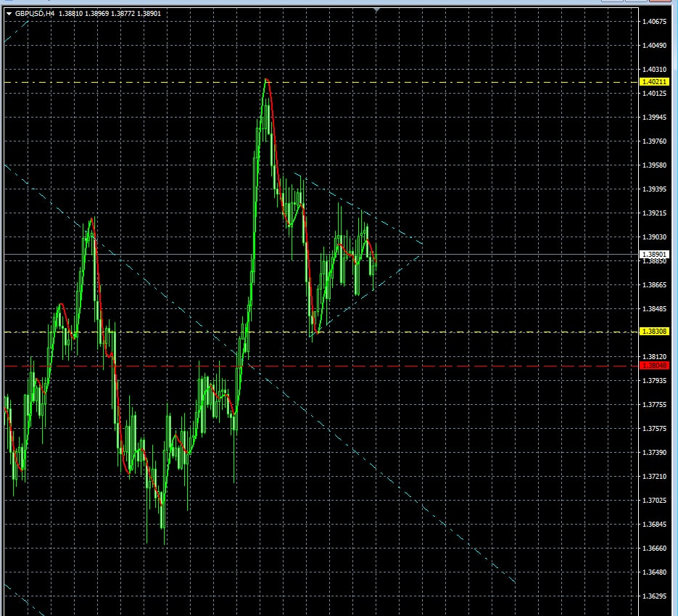
Task: Click the 1.39945 price axis value
Action: tap(654, 118)
